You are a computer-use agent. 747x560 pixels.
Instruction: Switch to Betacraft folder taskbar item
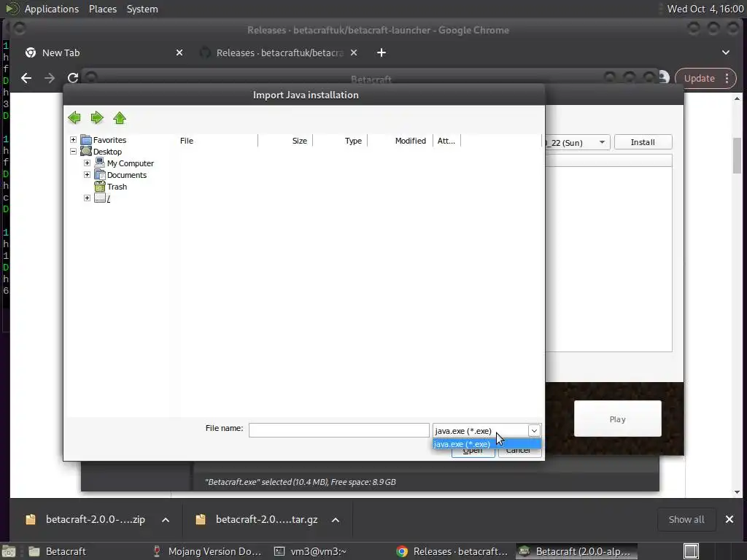pos(57,551)
